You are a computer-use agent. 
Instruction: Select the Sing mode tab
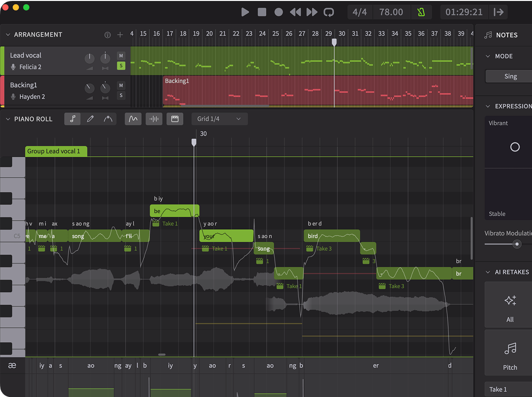(x=510, y=76)
